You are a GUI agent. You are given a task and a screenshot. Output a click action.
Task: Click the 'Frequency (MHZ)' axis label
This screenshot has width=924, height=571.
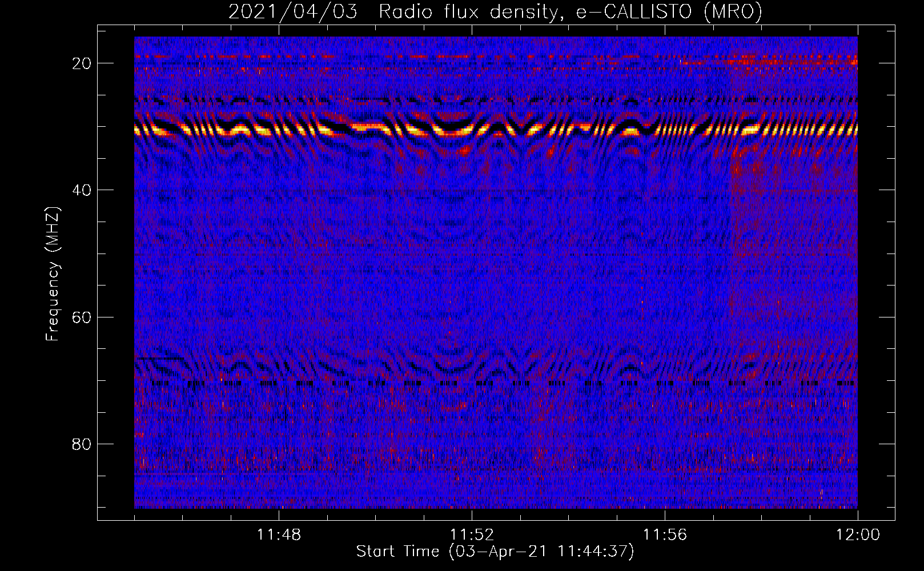(x=53, y=274)
